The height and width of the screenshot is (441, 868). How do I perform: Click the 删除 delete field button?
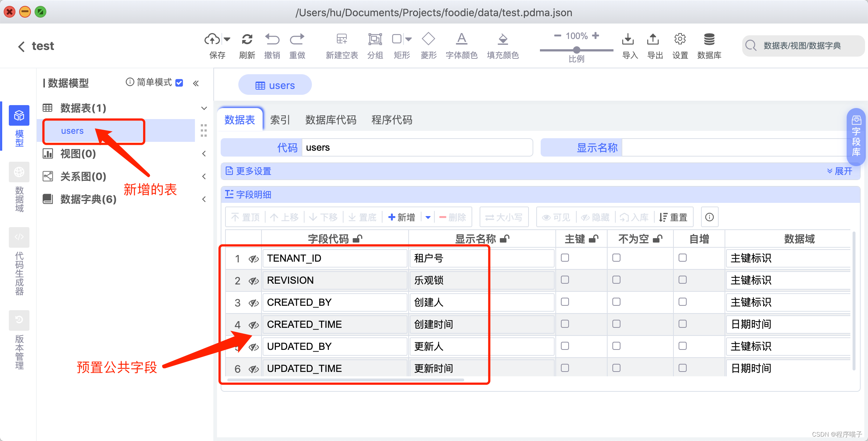pyautogui.click(x=452, y=217)
